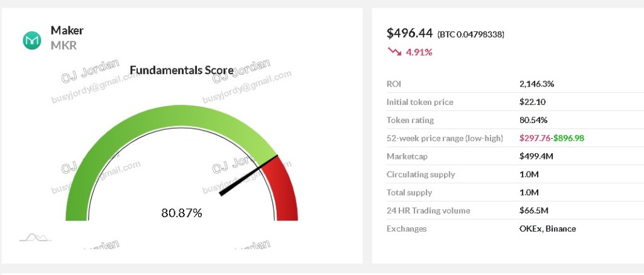Image resolution: width=644 pixels, height=275 pixels.
Task: Click the BTC 0.04798338 price value
Action: [x=470, y=35]
